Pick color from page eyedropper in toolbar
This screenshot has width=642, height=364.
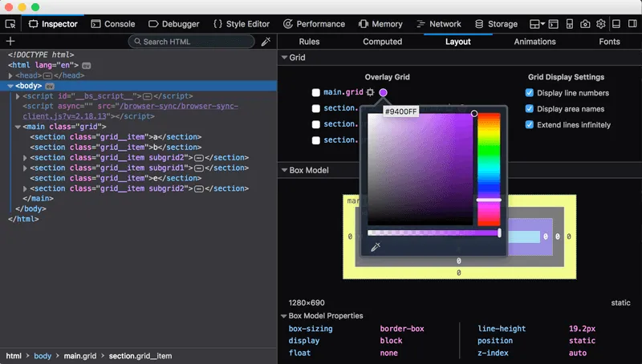(x=266, y=42)
